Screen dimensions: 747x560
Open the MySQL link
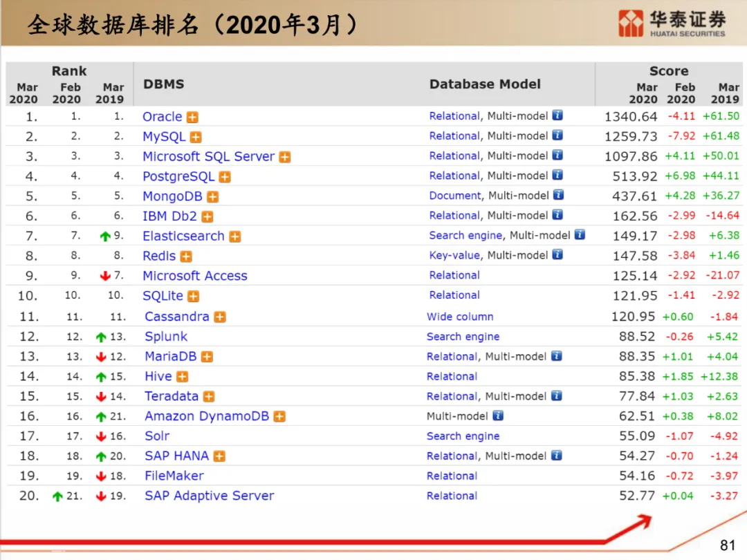[x=164, y=137]
